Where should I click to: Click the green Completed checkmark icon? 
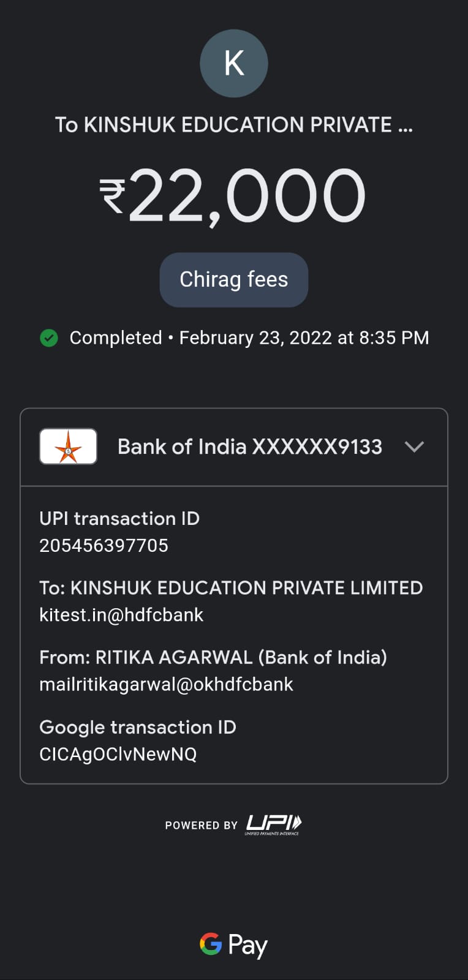point(49,337)
